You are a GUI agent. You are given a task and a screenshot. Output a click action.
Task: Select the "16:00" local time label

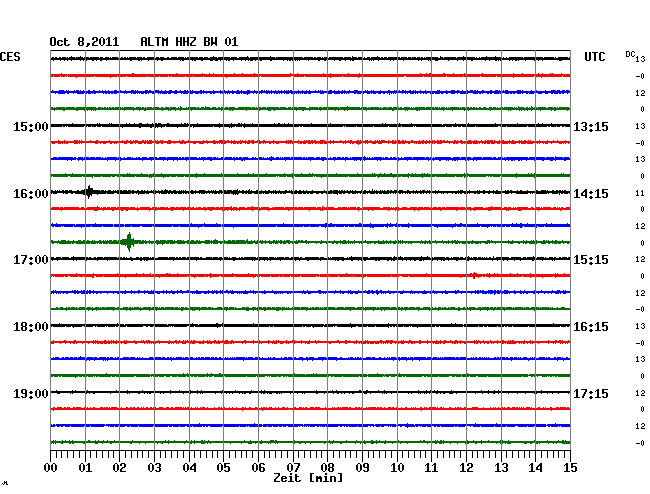click(x=31, y=194)
